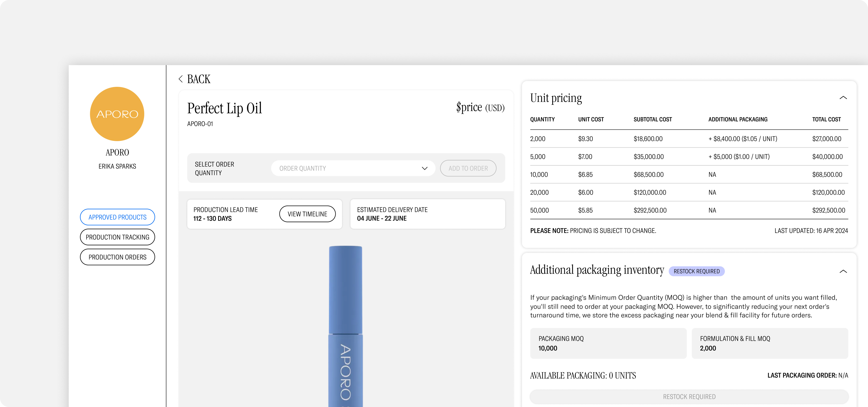Click the Formulation & Fill MOQ card
This screenshot has height=407, width=868.
(770, 343)
